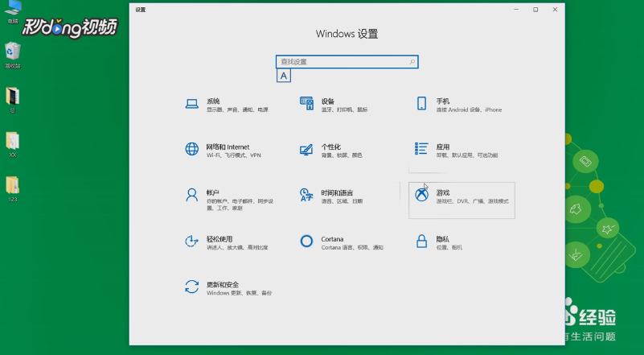Screen dimensions: 644x355
Task: Open the 设备 keyboard and speaker icon
Action: click(306, 103)
